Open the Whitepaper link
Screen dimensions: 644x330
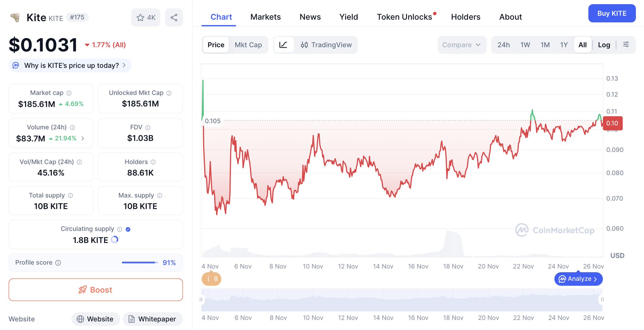pos(153,319)
